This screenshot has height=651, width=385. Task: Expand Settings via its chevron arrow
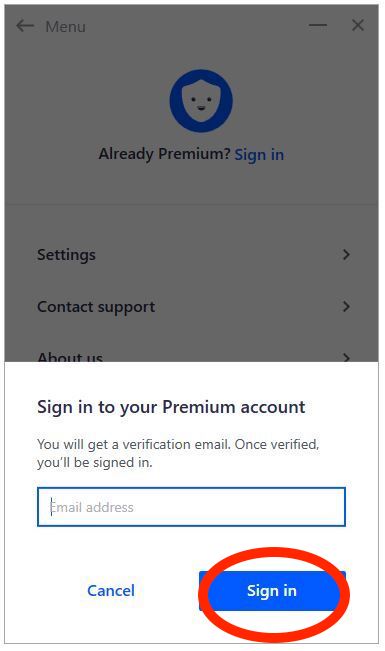(x=346, y=255)
